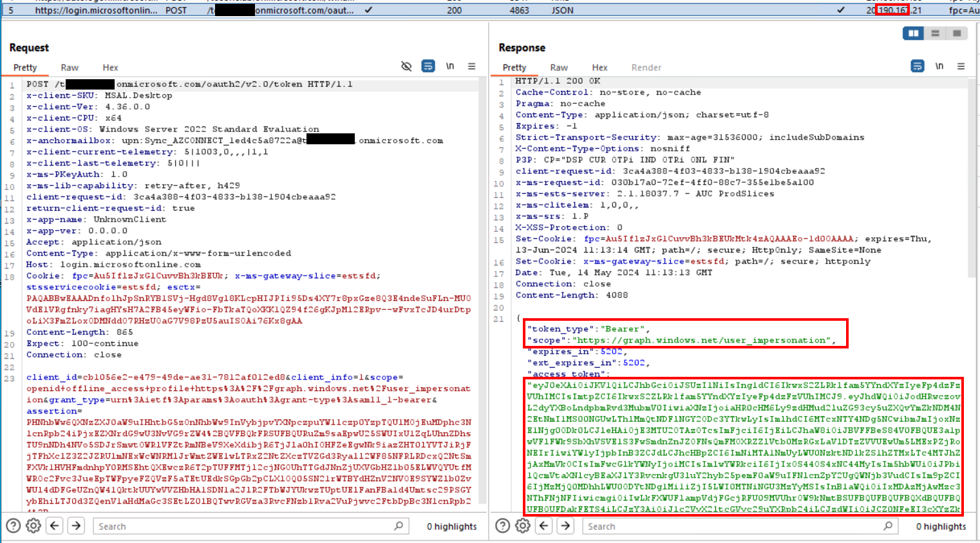Select the side-by-side layout icon

point(913,33)
